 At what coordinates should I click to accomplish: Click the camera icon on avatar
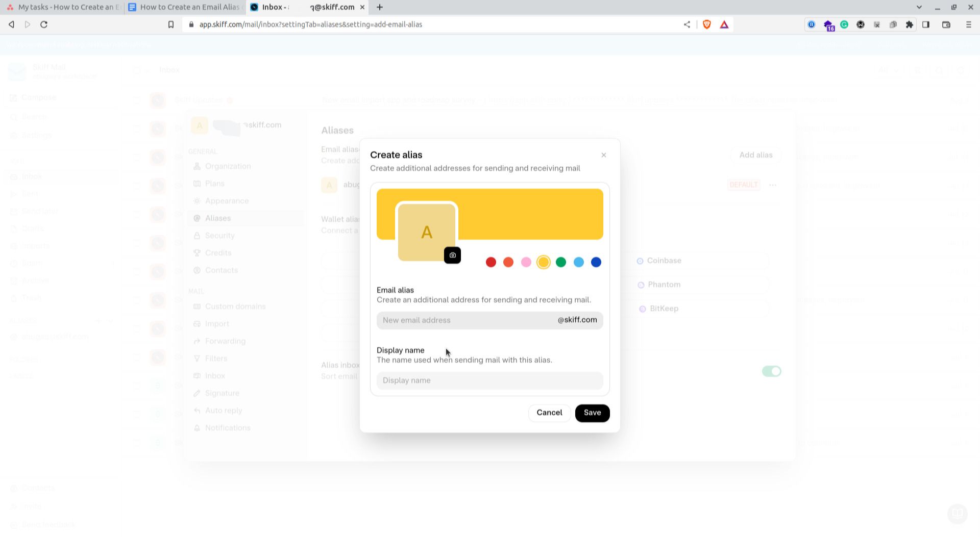[452, 255]
